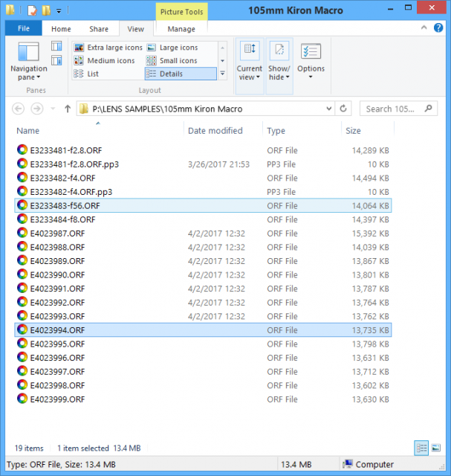Expand the Options dropdown arrow
451x476 pixels.
pyautogui.click(x=311, y=77)
